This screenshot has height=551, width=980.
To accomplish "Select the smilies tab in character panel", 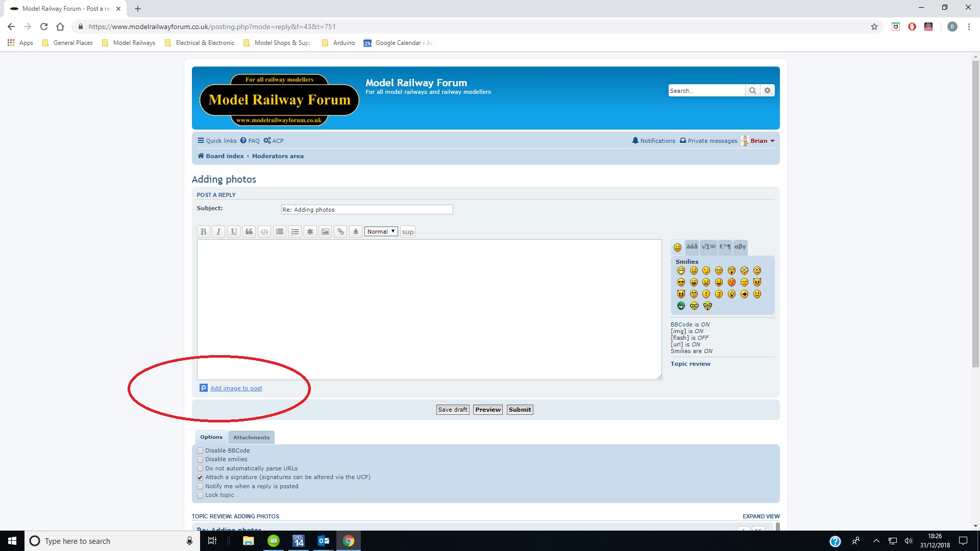I will tap(677, 247).
